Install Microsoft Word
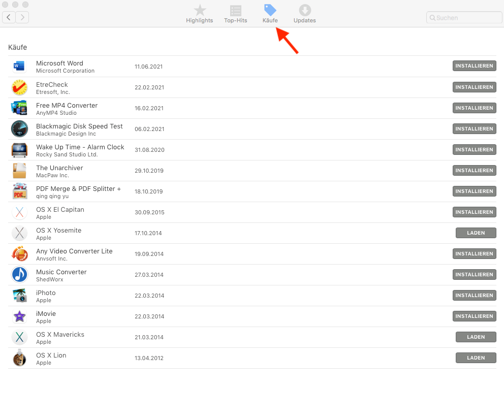This screenshot has width=504, height=420. (474, 66)
